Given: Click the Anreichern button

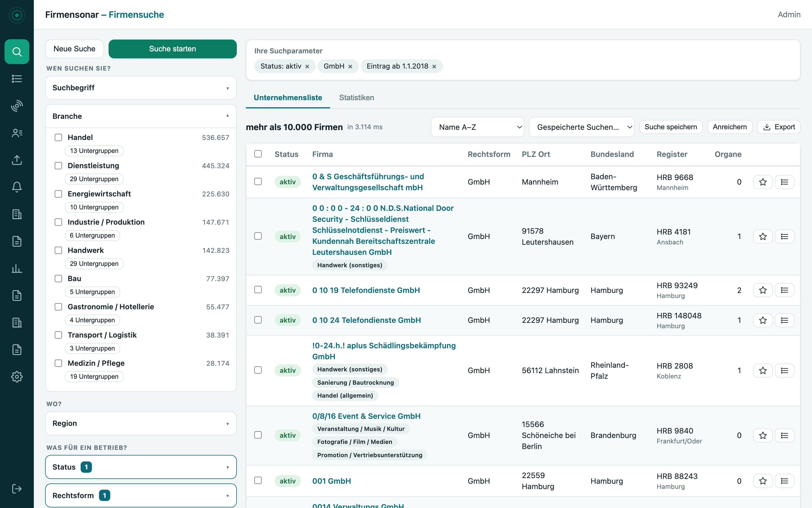Looking at the screenshot, I should 730,127.
